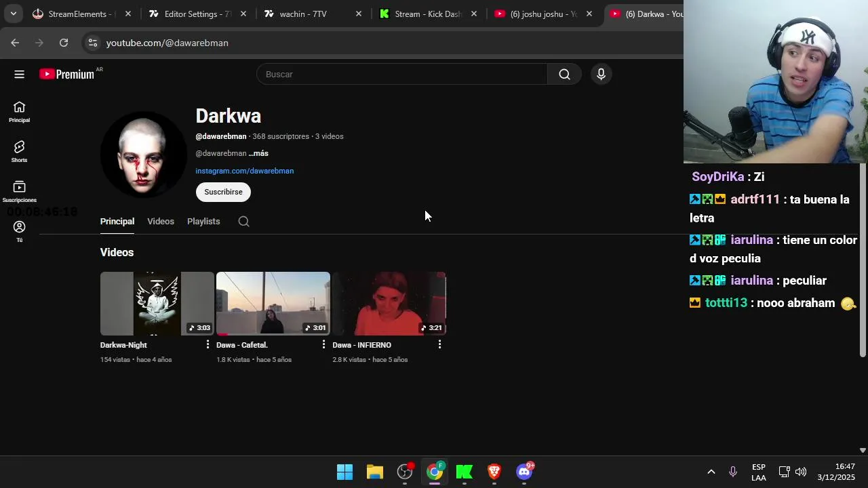Open the YouTube hamburger guide menu

pyautogui.click(x=19, y=75)
